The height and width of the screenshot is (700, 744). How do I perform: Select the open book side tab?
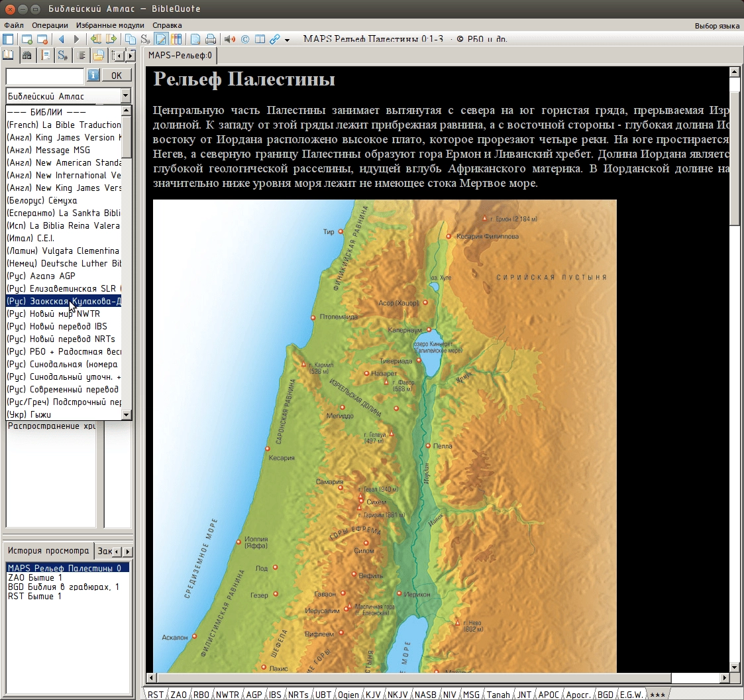pos(9,56)
